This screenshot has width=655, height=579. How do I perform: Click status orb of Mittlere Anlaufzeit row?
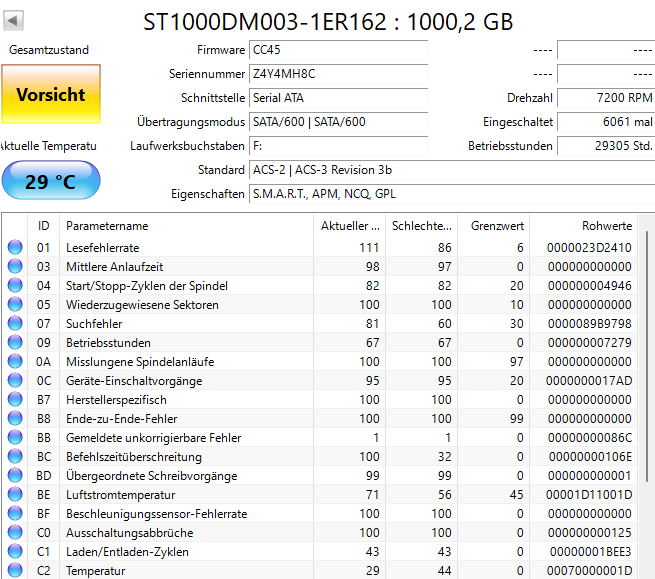(15, 267)
